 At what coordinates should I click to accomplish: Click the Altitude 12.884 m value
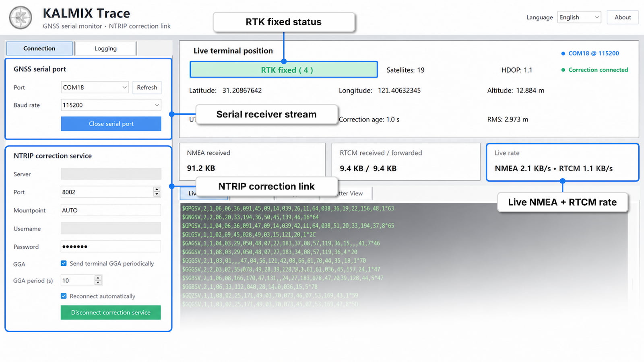point(530,90)
